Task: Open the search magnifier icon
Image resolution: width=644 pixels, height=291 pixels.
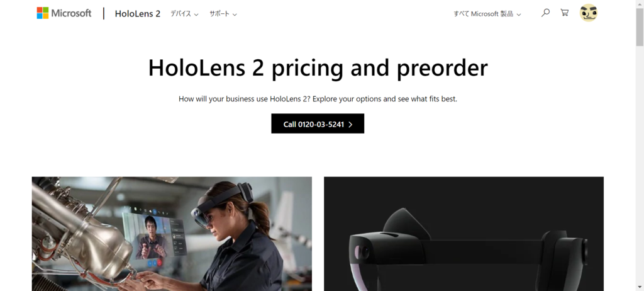Action: (x=545, y=13)
